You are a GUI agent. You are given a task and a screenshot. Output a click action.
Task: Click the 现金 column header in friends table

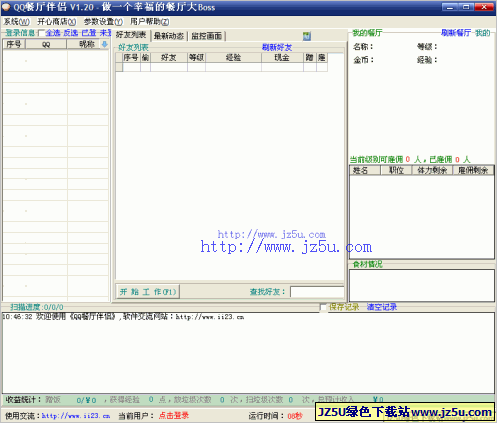pyautogui.click(x=282, y=58)
